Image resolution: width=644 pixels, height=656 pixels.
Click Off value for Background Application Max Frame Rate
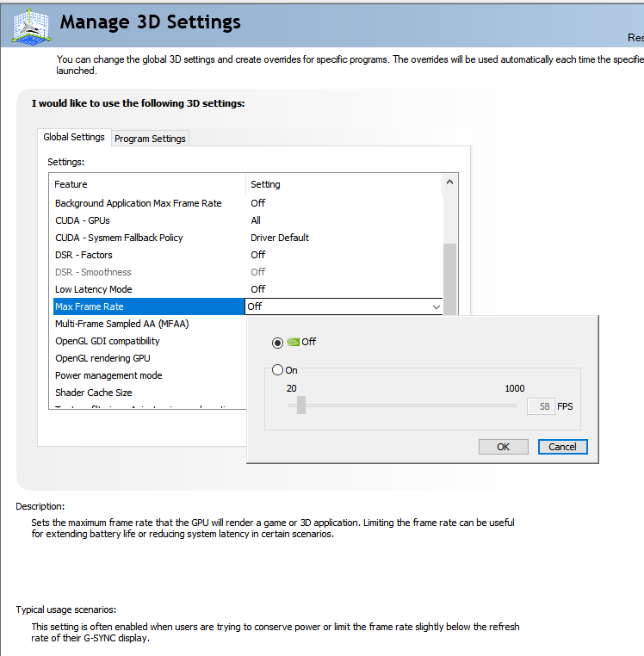point(257,203)
